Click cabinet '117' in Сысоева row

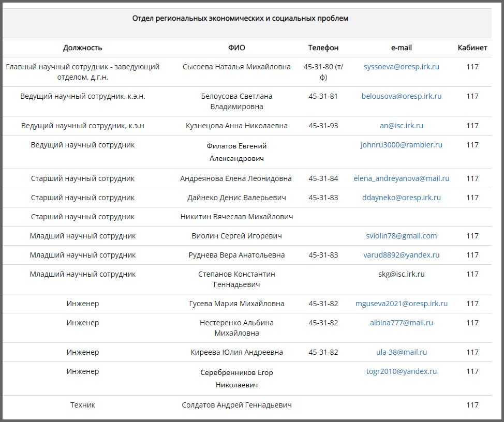click(x=472, y=67)
